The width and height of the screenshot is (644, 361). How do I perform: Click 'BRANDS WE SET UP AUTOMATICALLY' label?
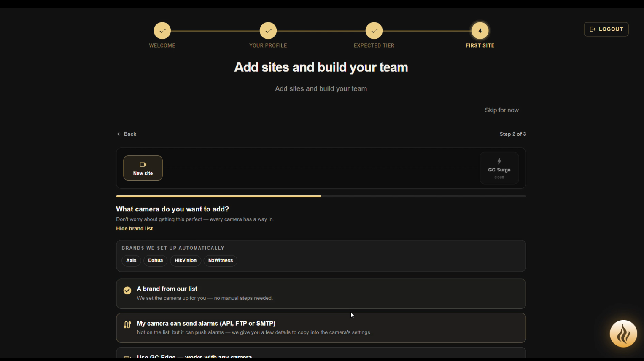[173, 248]
